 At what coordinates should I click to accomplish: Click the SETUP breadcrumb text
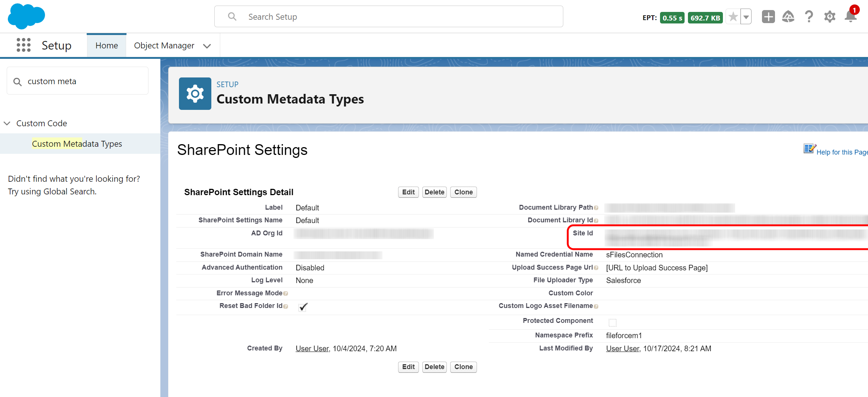(x=227, y=85)
